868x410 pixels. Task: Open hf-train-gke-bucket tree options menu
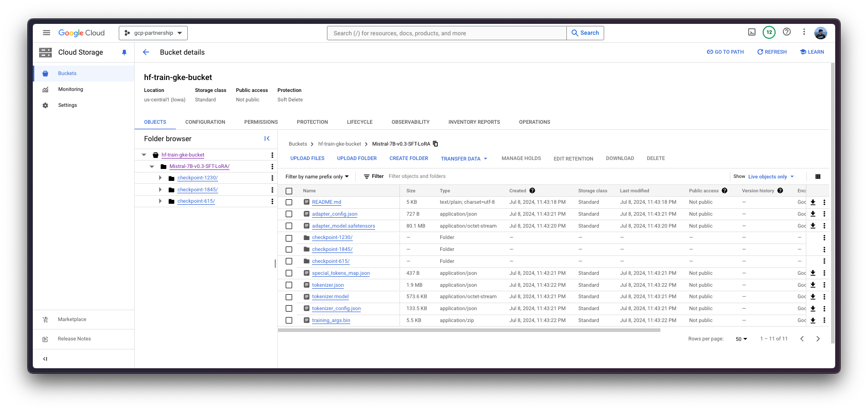point(272,155)
